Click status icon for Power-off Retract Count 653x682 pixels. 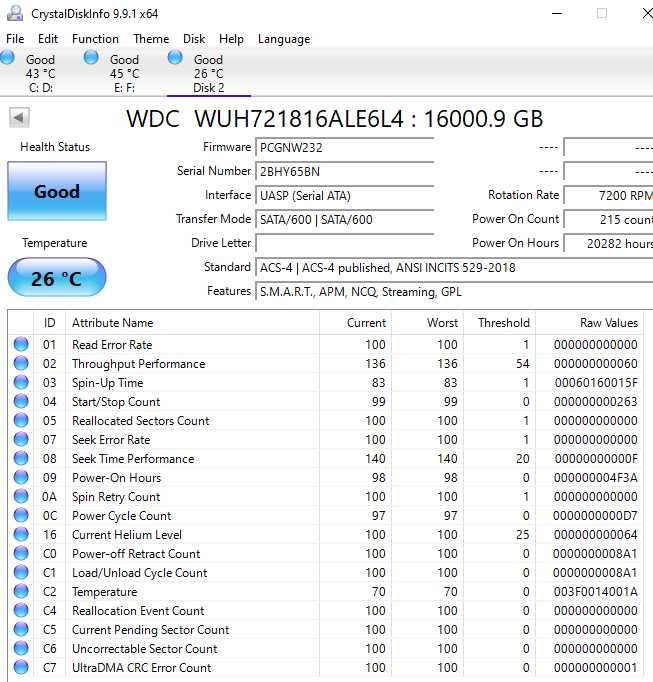[x=21, y=553]
